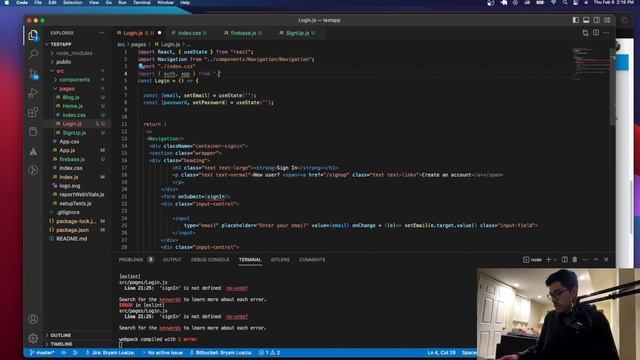
Task: Click the circular play icon in the activity bar
Action: coord(33,170)
